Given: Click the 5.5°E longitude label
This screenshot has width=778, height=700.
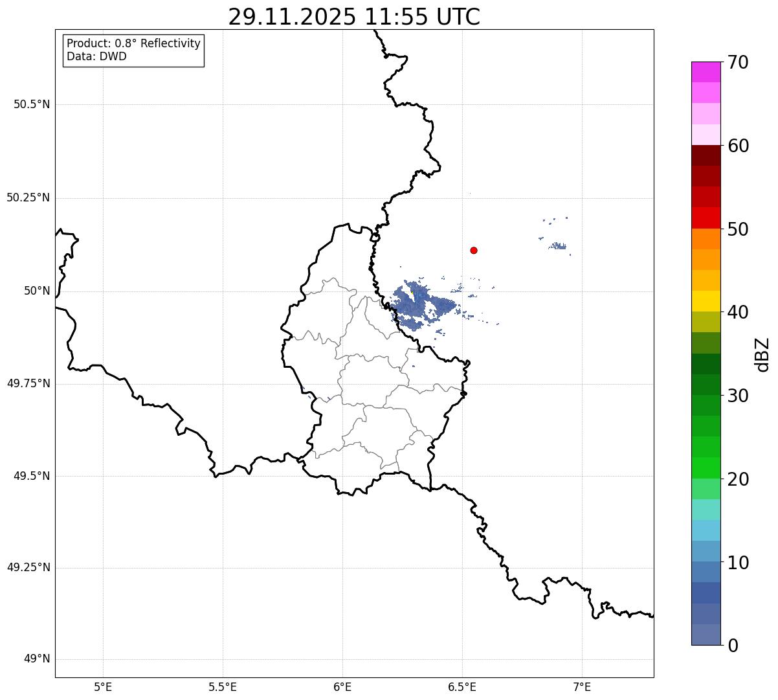Looking at the screenshot, I should tap(223, 687).
